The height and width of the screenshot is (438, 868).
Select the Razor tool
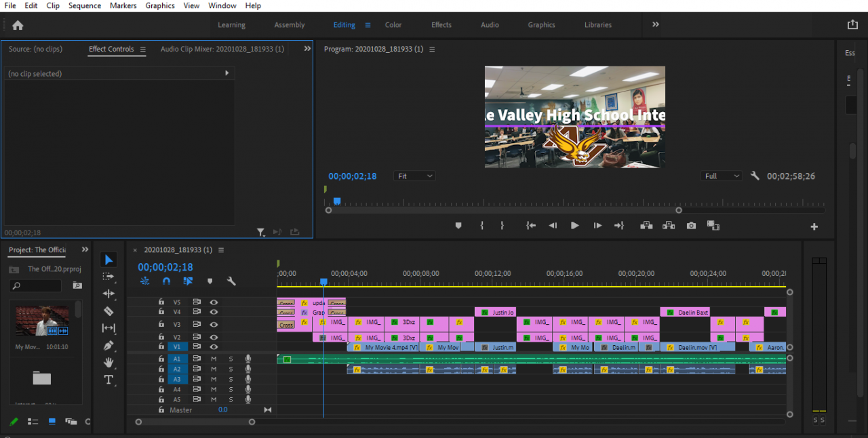[x=108, y=311]
